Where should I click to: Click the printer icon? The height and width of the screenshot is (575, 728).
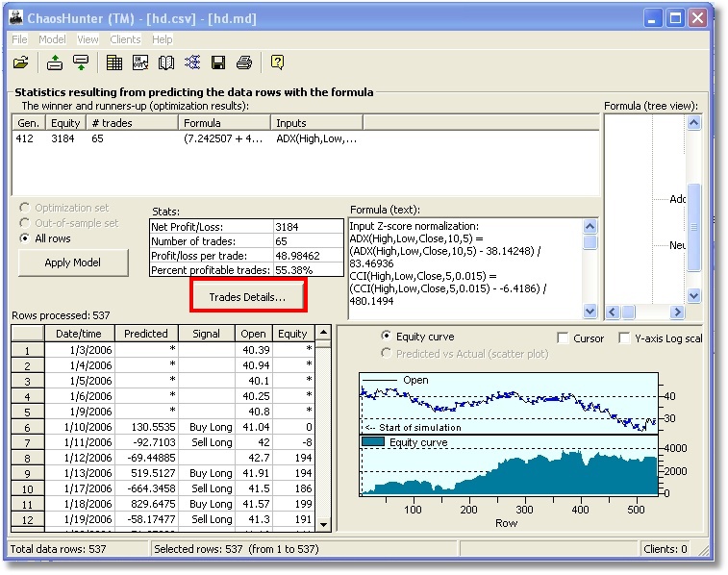point(244,62)
